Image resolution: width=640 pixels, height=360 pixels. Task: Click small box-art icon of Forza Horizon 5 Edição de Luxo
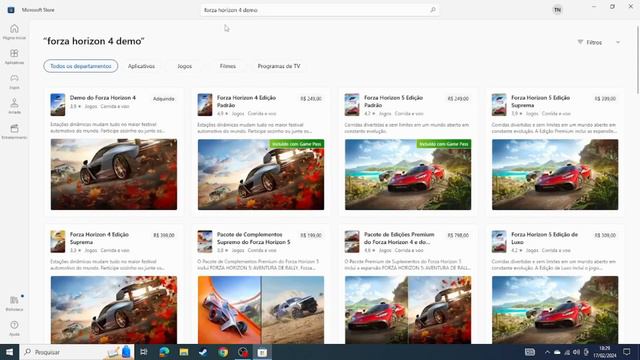[499, 242]
